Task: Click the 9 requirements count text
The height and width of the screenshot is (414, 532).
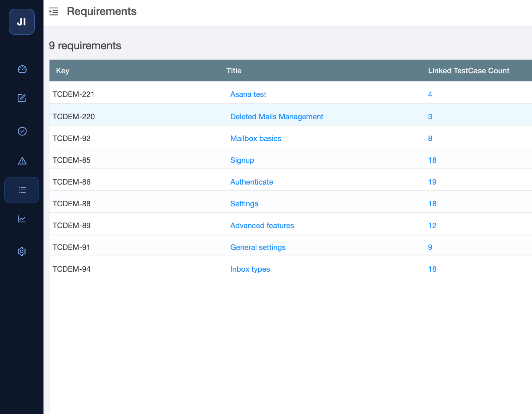Action: tap(85, 46)
